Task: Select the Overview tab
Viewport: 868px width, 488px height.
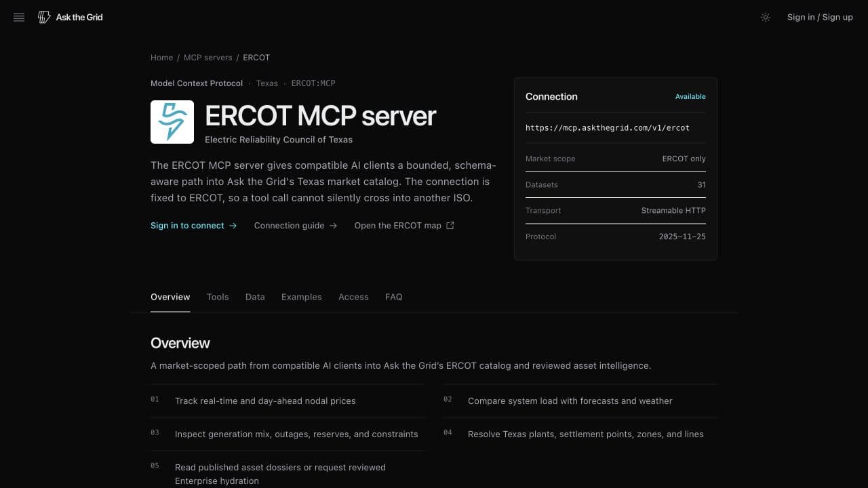Action: click(170, 297)
